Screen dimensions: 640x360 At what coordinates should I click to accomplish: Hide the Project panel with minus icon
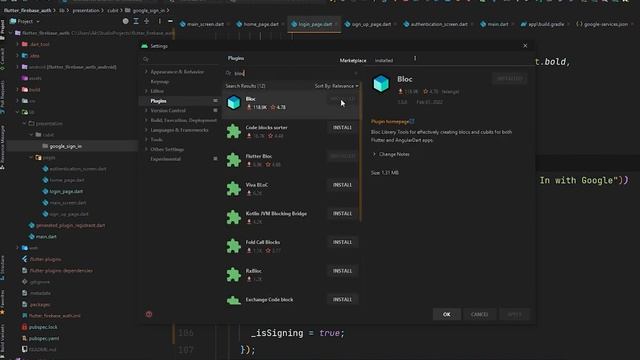click(x=170, y=21)
